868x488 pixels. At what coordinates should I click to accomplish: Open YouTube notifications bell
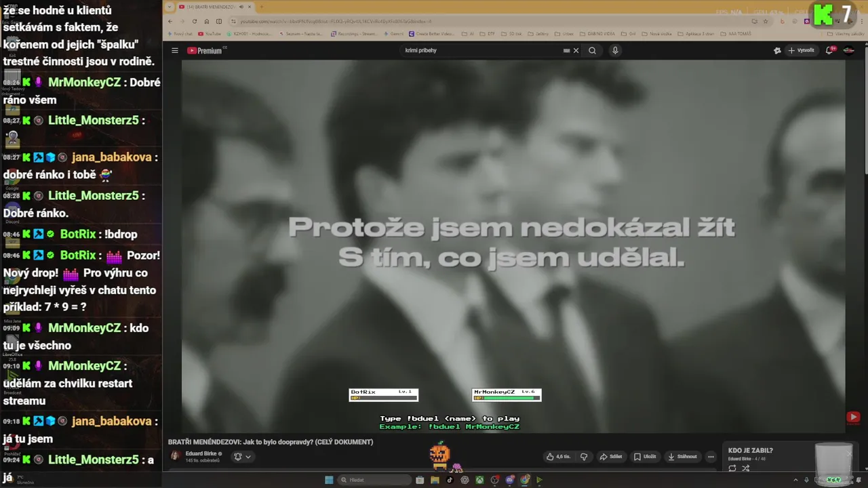point(830,50)
